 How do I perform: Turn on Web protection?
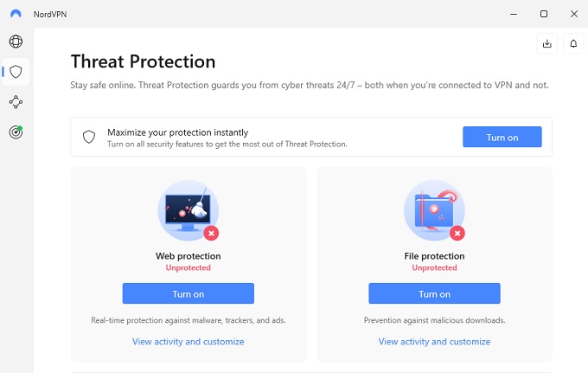coord(188,293)
